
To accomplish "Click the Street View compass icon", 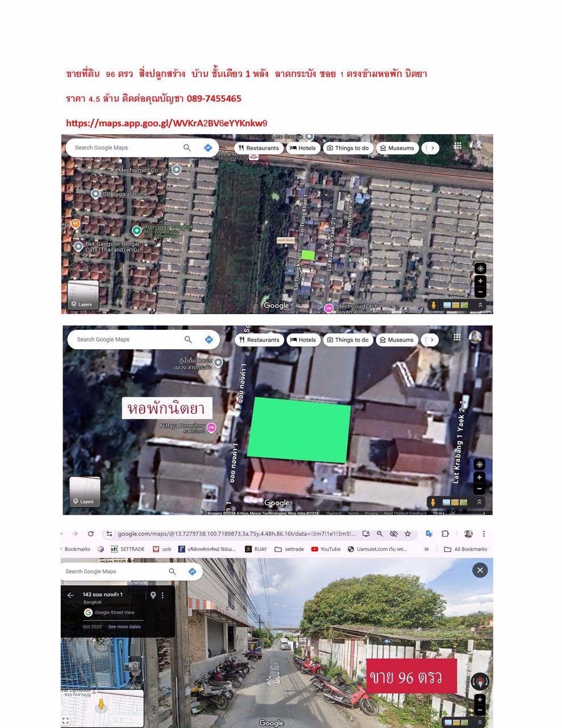I will [x=480, y=681].
